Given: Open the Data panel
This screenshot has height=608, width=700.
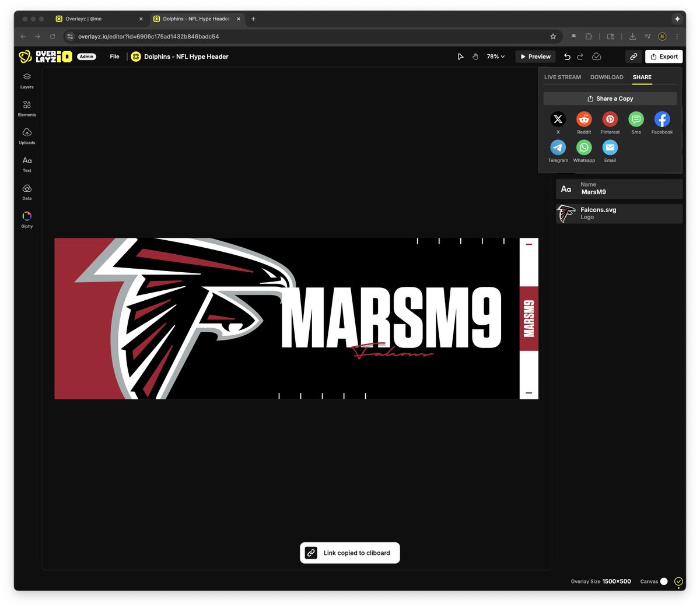Looking at the screenshot, I should tap(27, 192).
